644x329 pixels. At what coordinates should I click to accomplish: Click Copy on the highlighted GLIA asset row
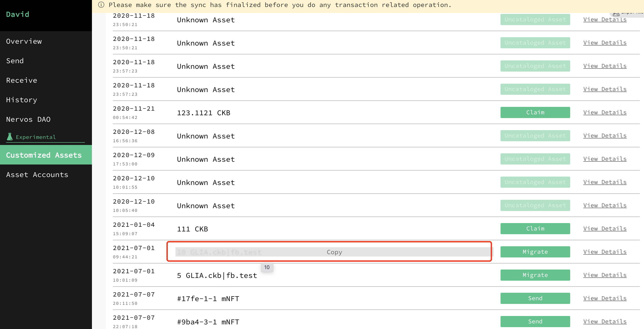pyautogui.click(x=334, y=252)
